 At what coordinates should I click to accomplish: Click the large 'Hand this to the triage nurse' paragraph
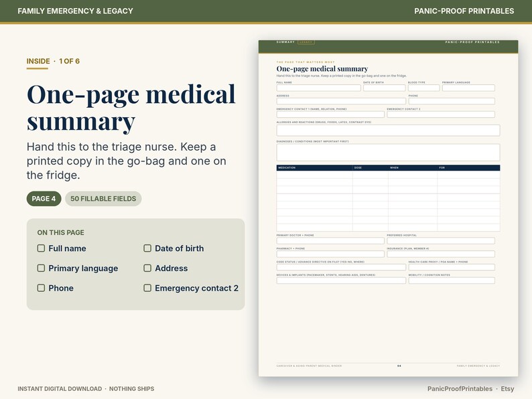[x=127, y=161]
